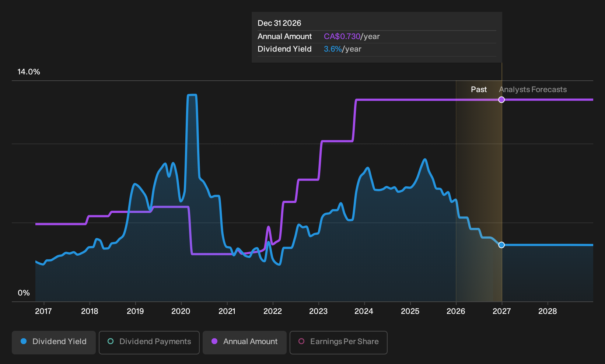
Task: Click the 2028 x-axis year label
Action: [x=548, y=311]
